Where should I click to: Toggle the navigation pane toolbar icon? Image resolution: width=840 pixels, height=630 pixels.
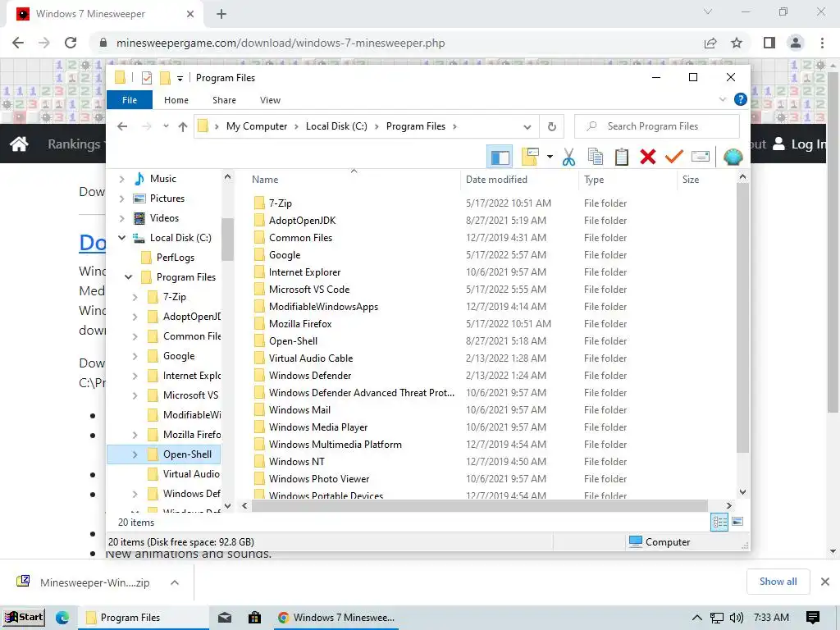click(500, 157)
